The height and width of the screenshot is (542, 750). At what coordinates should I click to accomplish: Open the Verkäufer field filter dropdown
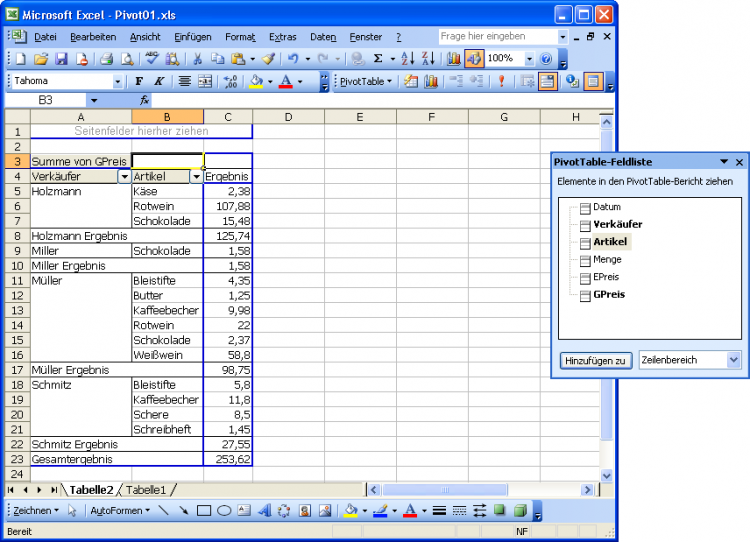click(x=124, y=176)
